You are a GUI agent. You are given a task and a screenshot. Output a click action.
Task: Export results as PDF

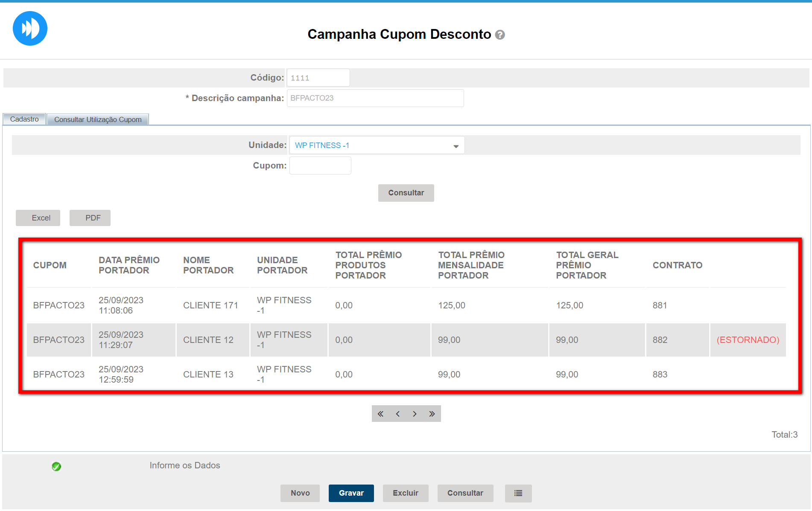90,218
